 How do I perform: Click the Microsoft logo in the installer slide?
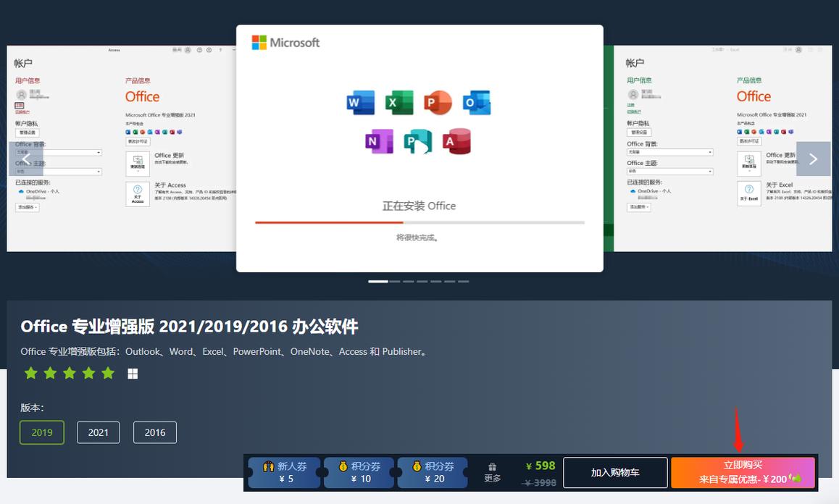click(x=285, y=43)
